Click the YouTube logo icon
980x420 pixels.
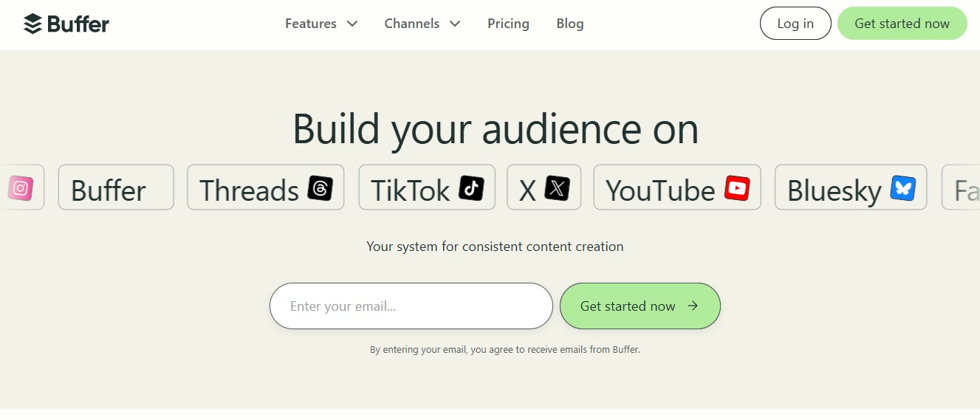(x=737, y=188)
